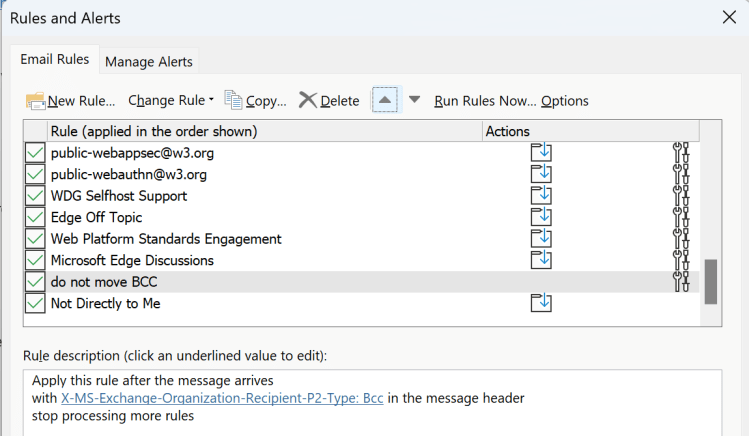
Task: Click move-to-folder icon for Not Directly to Me
Action: [x=541, y=303]
